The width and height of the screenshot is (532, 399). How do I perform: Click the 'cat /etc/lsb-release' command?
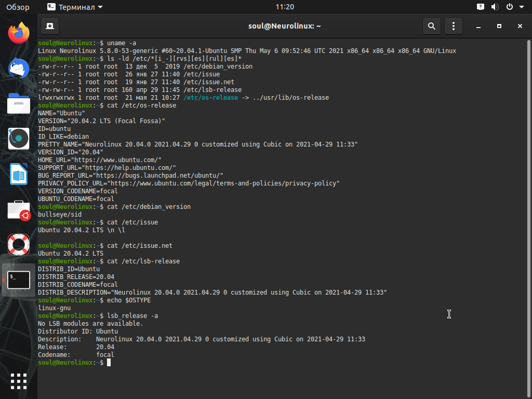[143, 261]
